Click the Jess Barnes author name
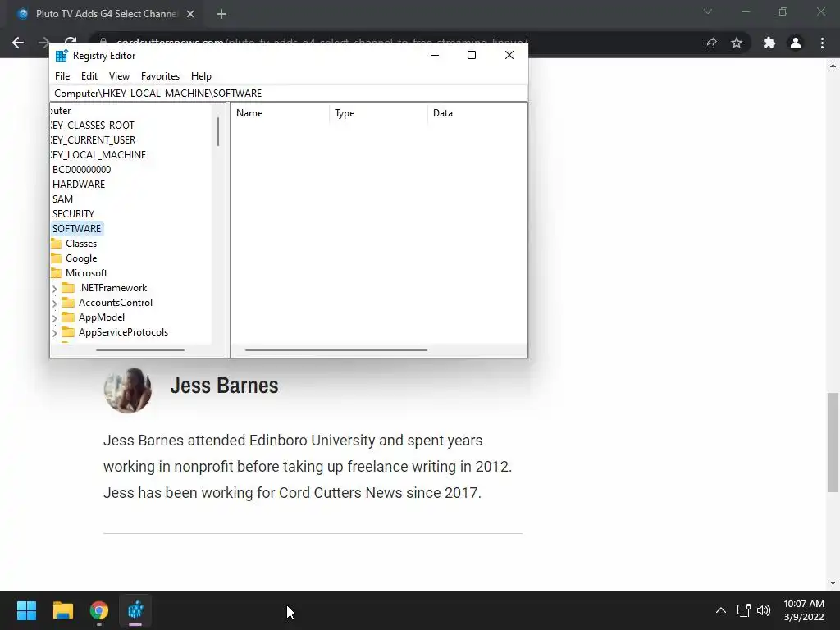 point(224,386)
